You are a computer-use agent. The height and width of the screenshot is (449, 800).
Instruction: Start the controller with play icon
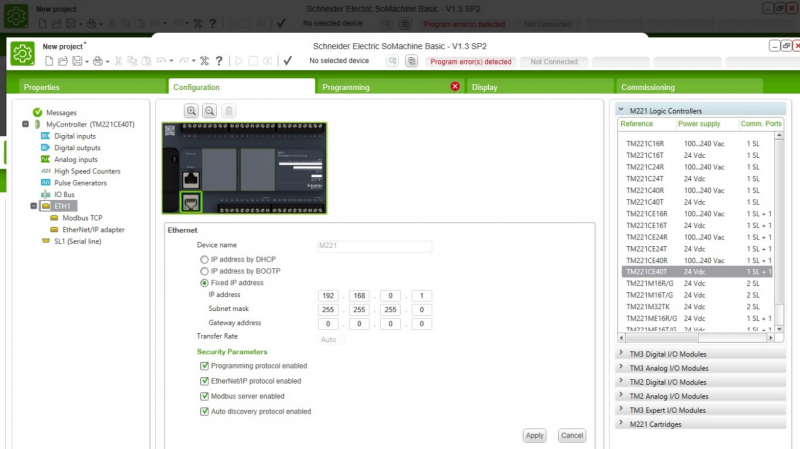coord(238,61)
